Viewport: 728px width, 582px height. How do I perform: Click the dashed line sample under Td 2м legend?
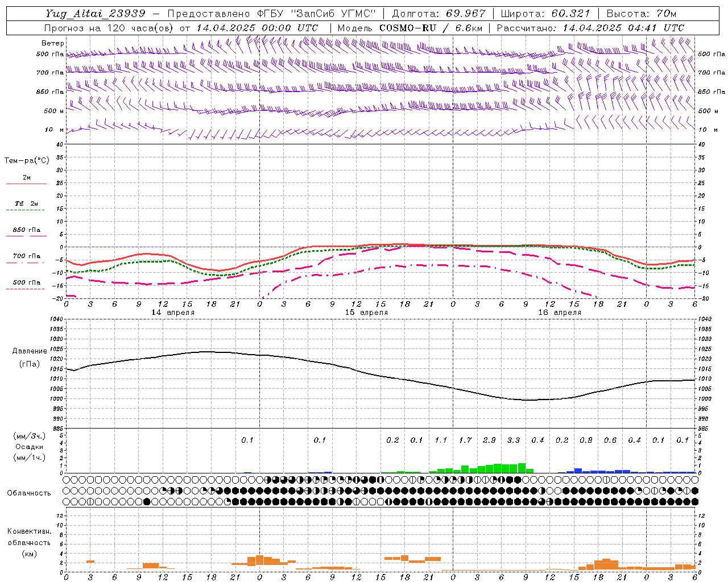point(25,210)
